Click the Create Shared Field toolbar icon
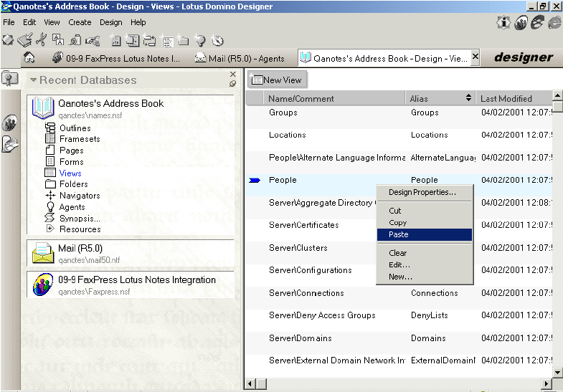This screenshot has height=392, width=563. (149, 40)
